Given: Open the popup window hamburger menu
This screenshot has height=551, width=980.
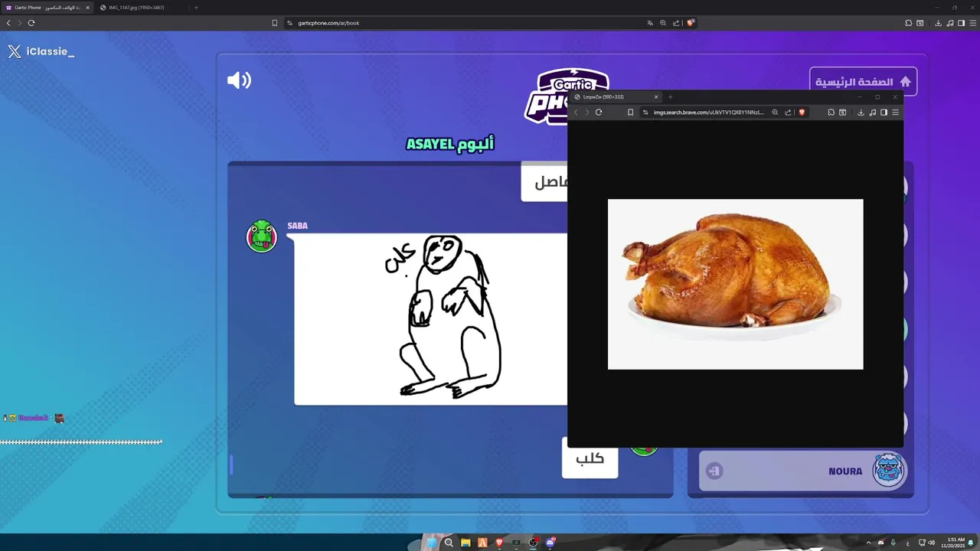Looking at the screenshot, I should [x=895, y=112].
